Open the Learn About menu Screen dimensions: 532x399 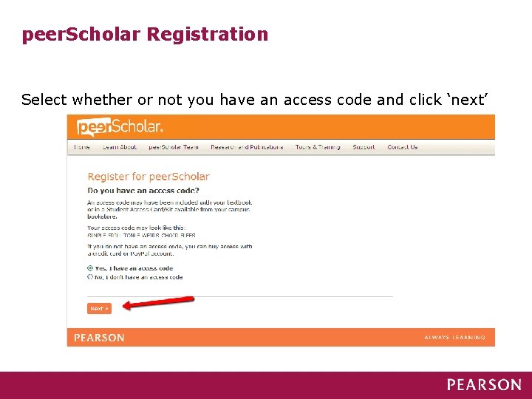(119, 147)
